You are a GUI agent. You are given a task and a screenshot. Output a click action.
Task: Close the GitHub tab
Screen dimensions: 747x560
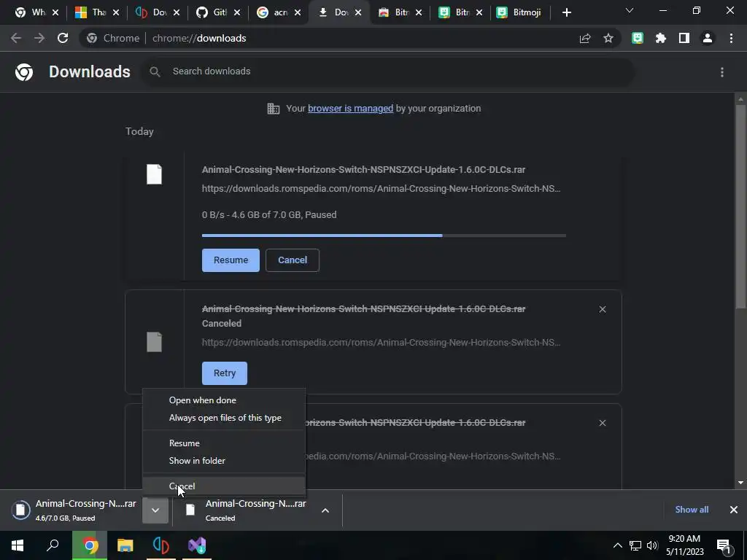pos(237,13)
